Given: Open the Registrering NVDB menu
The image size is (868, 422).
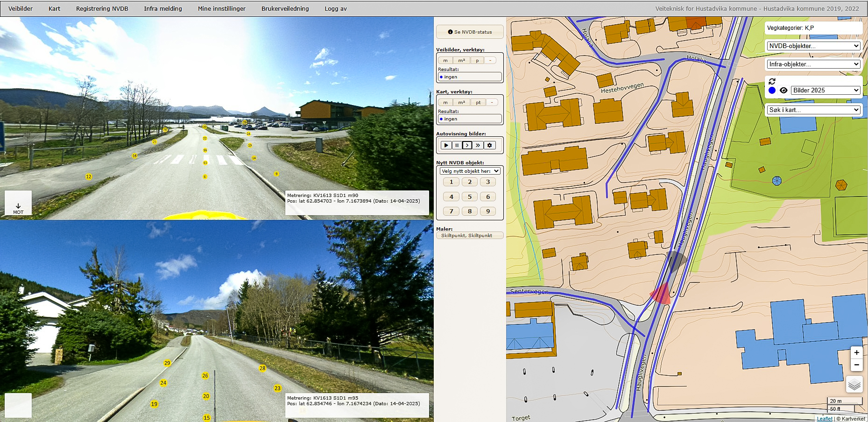Looking at the screenshot, I should click(x=102, y=8).
